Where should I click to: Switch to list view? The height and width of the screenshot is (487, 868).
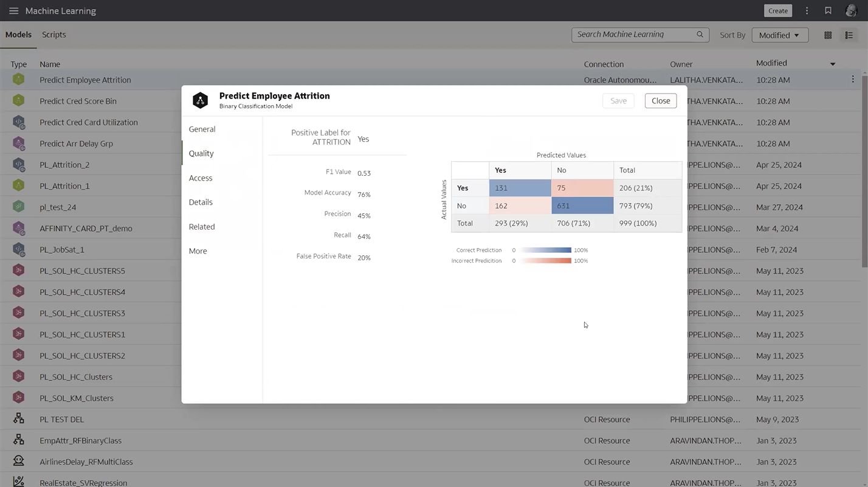849,35
